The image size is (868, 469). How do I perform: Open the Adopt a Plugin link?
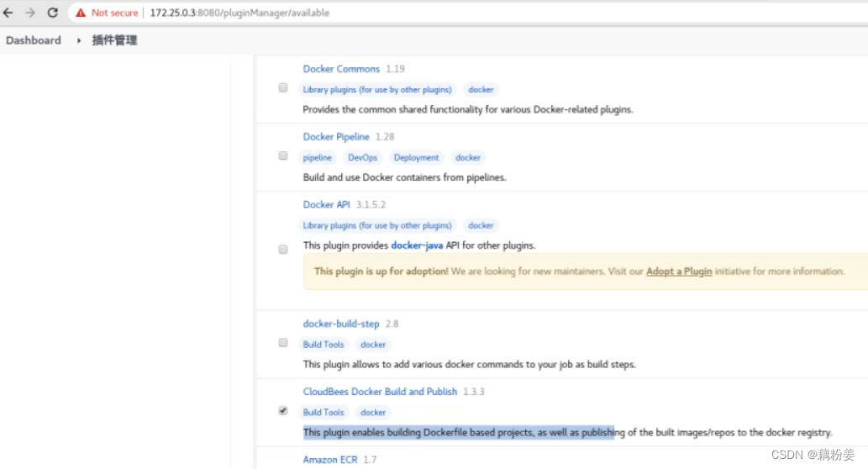point(679,271)
